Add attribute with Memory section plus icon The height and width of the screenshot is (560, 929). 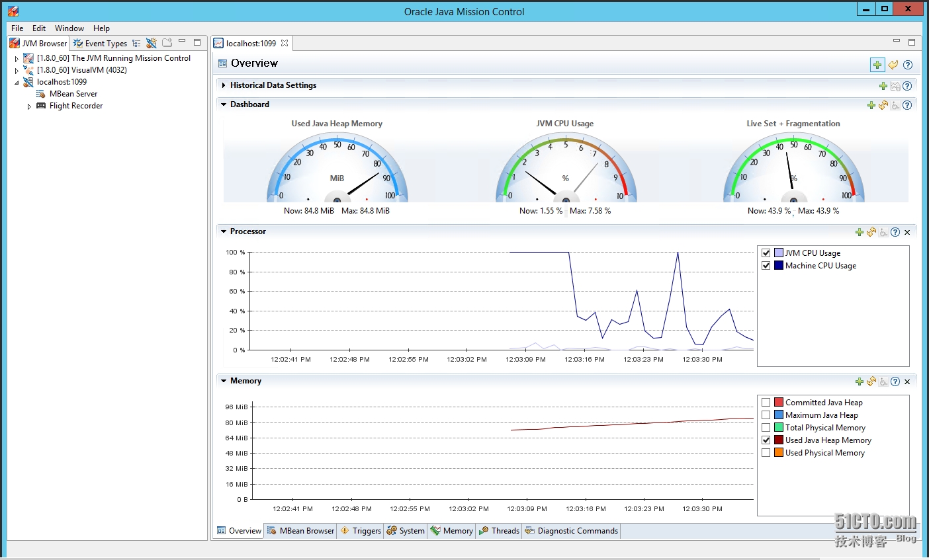point(860,381)
